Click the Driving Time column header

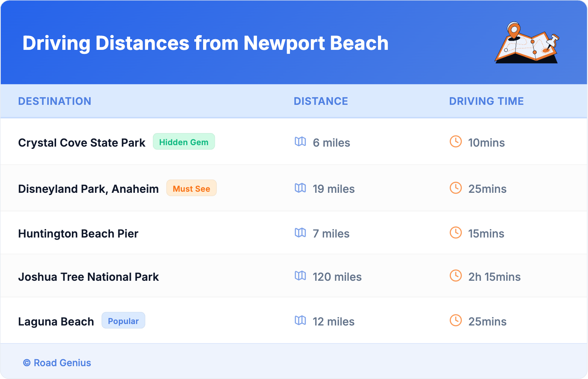click(x=486, y=101)
